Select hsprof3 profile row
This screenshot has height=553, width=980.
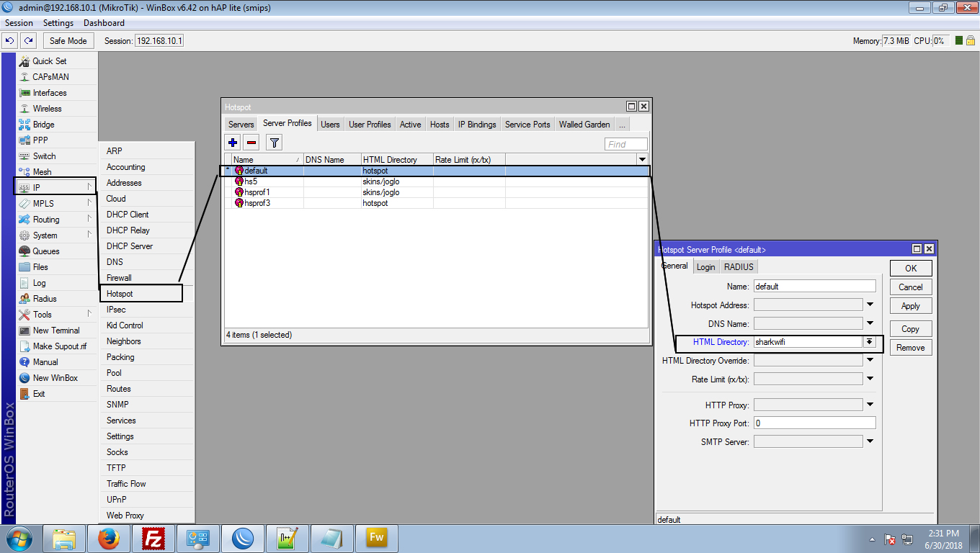coord(436,203)
